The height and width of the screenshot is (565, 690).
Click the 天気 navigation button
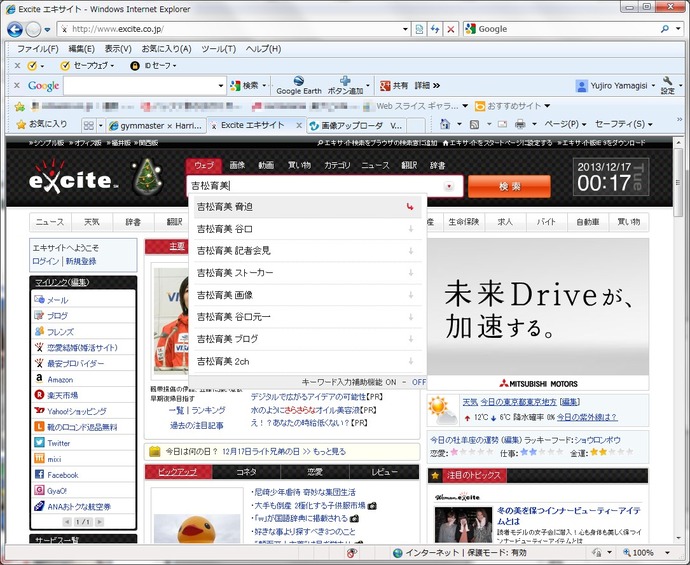pos(92,222)
